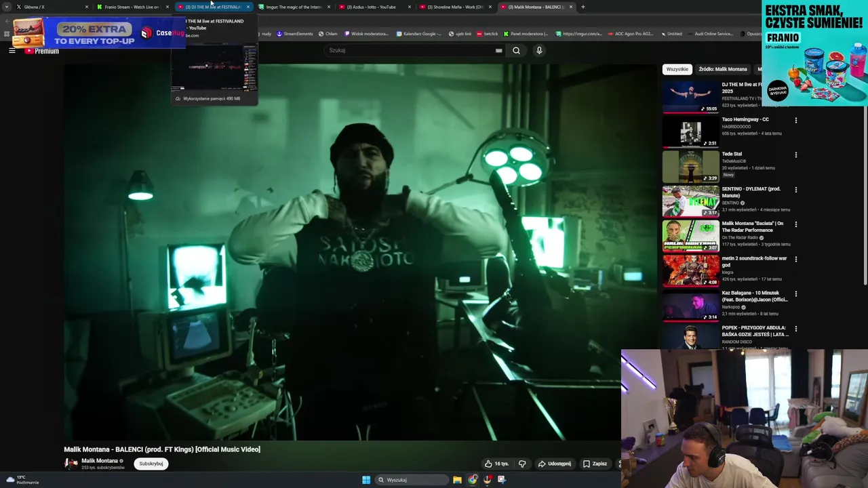This screenshot has width=868, height=488.
Task: Open SENTINO - DYLEMAT video thumbnail
Action: tap(690, 201)
